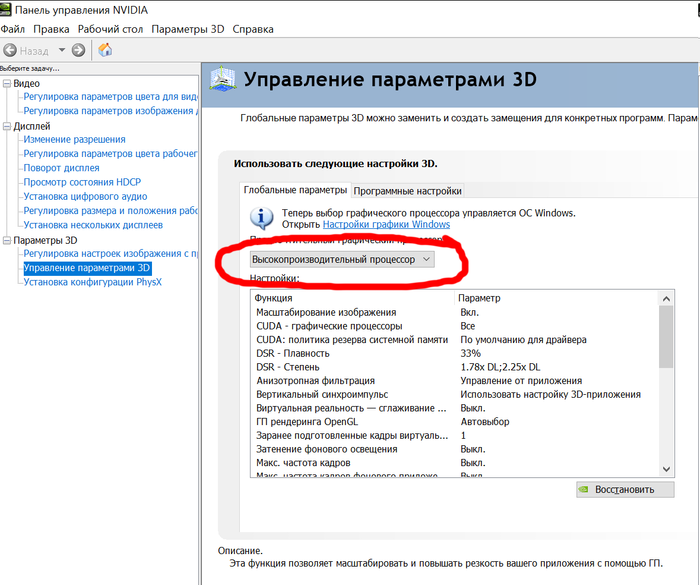Open Установка цифрового аудио
This screenshot has width=700, height=585.
coord(85,196)
